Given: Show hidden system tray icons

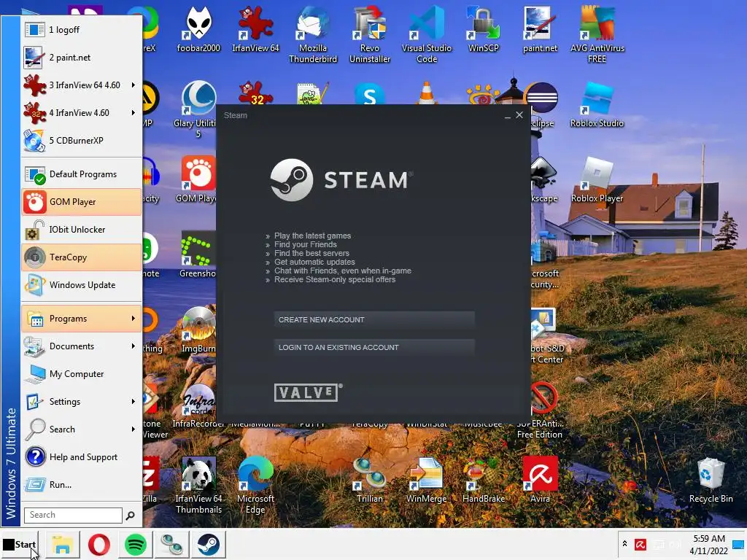Looking at the screenshot, I should tap(624, 544).
